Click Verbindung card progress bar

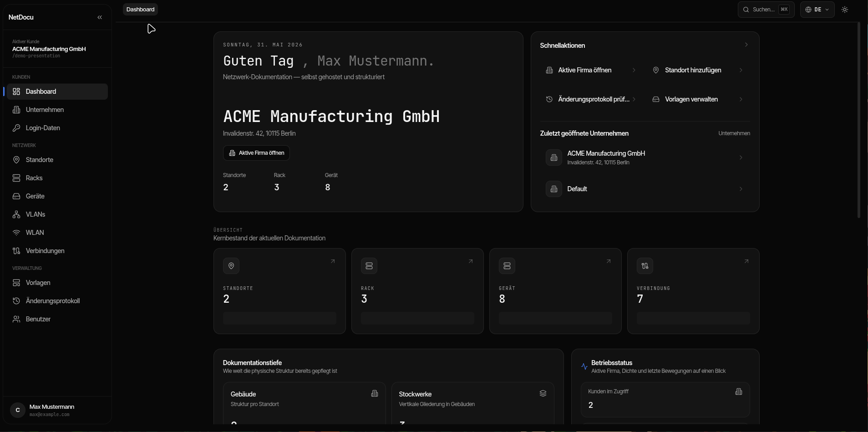693,318
